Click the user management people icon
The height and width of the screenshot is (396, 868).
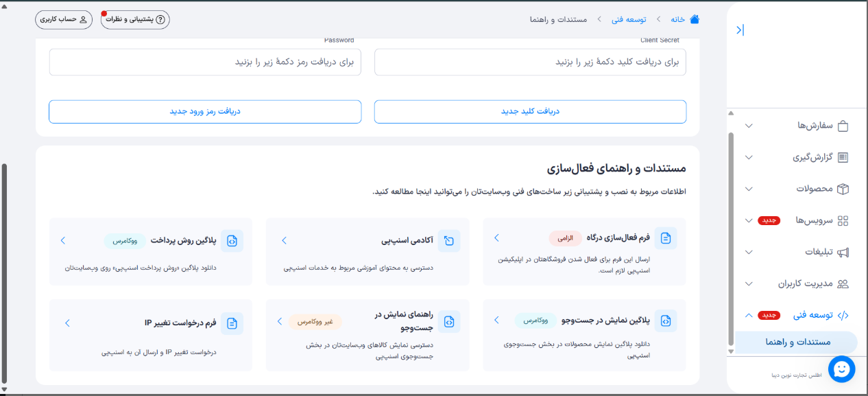point(843,283)
